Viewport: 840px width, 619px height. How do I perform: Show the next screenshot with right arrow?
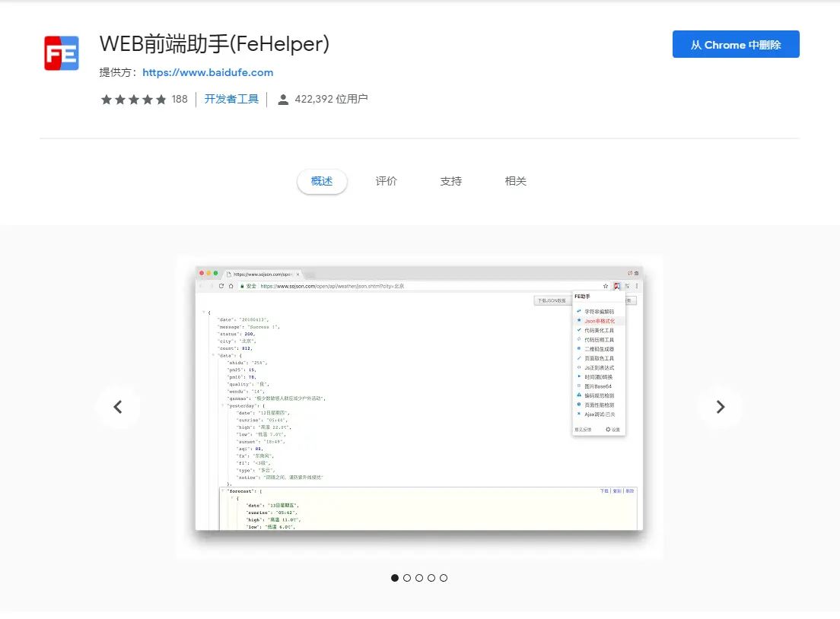point(721,407)
